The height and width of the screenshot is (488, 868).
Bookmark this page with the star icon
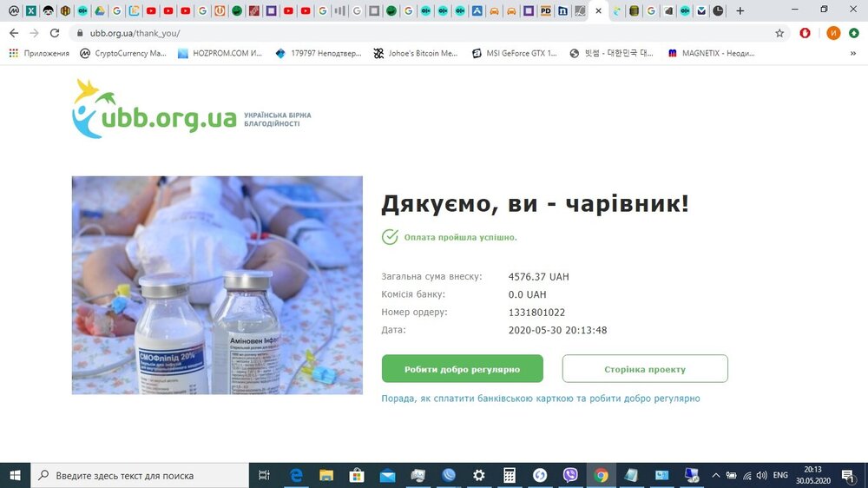779,33
